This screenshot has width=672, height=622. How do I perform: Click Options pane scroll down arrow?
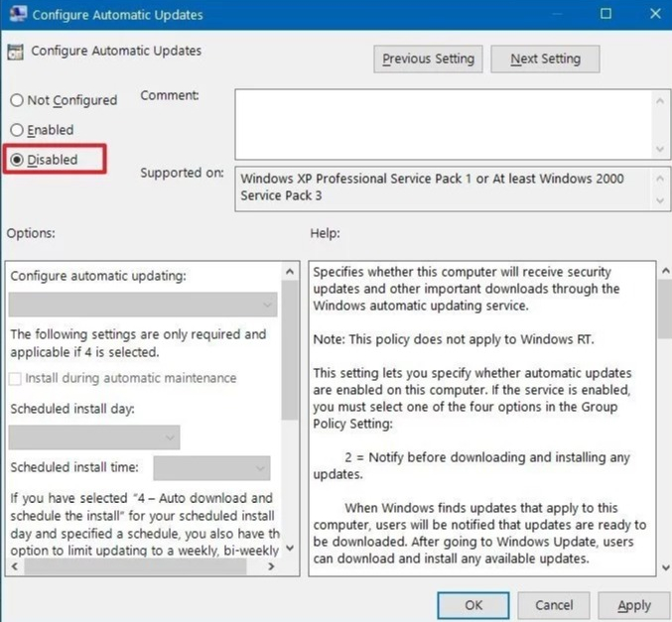click(x=290, y=548)
